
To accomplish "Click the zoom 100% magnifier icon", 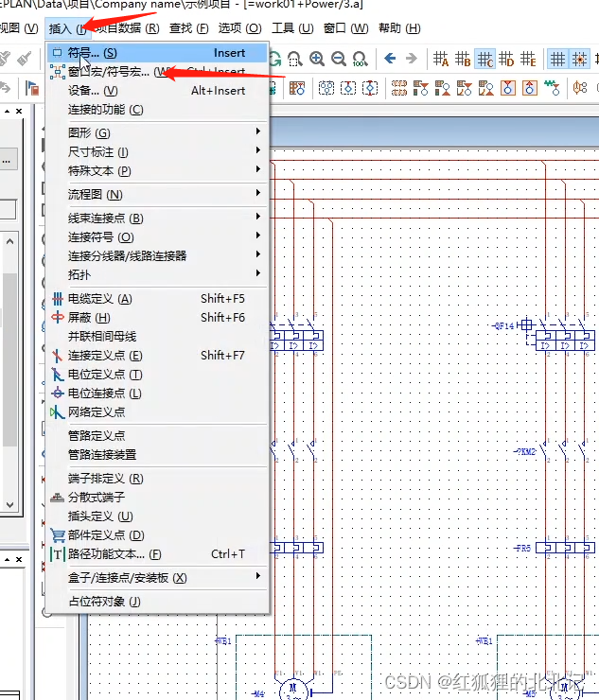I will [x=360, y=59].
